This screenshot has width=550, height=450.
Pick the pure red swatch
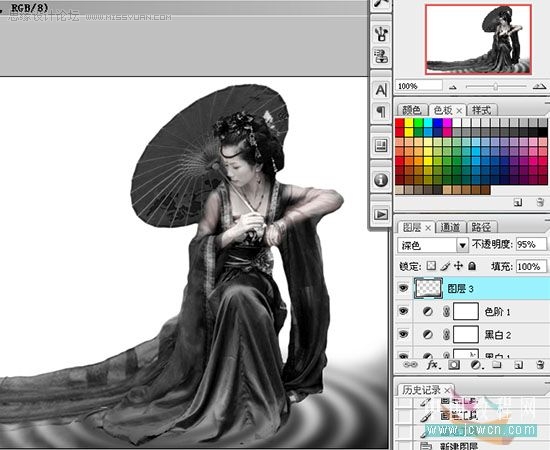400,123
